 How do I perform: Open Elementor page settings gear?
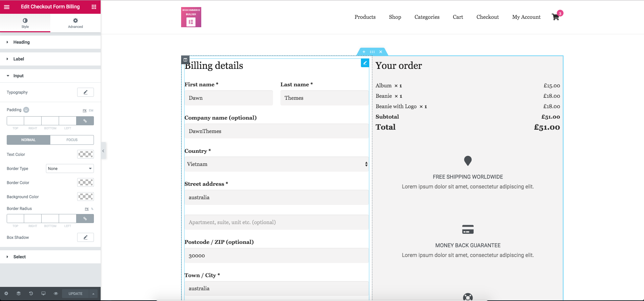tap(6, 293)
